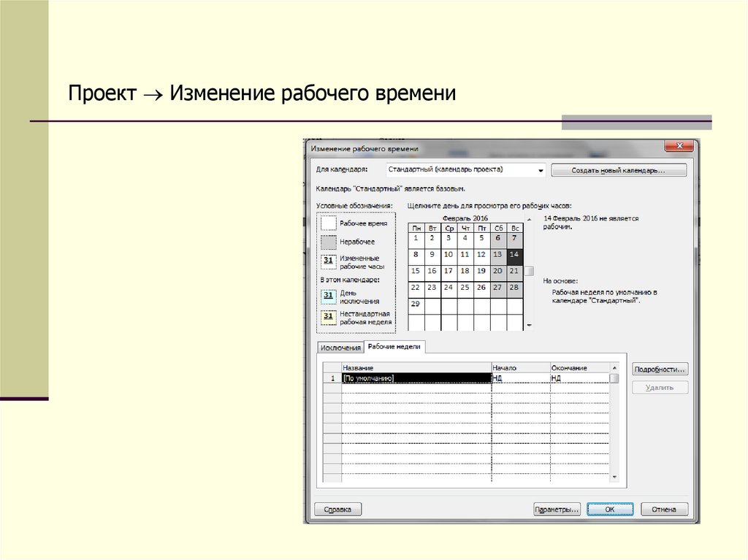This screenshot has height=560, width=748.
Task: Select Saturday February 6
Action: 498,239
